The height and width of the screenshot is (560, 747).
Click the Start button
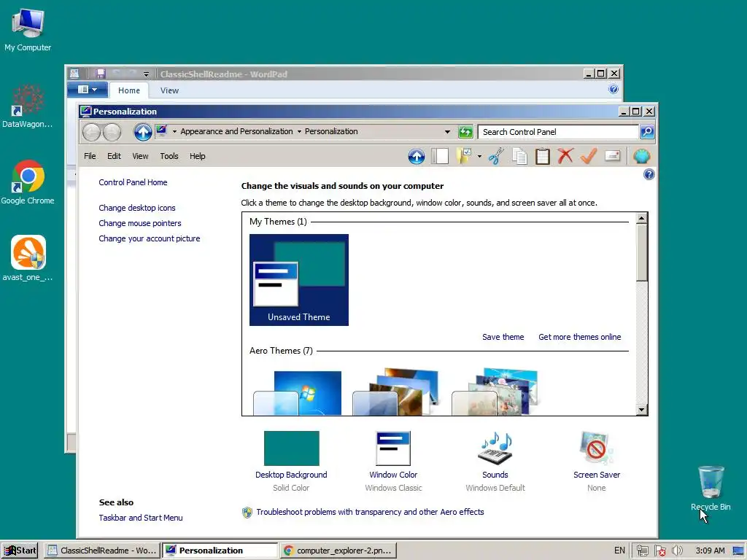pyautogui.click(x=20, y=551)
